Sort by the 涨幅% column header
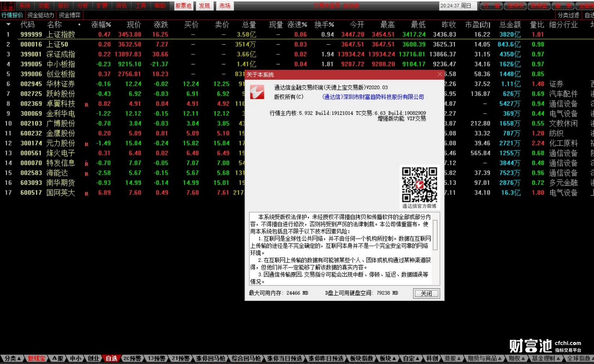The width and height of the screenshot is (594, 364). 101,25
